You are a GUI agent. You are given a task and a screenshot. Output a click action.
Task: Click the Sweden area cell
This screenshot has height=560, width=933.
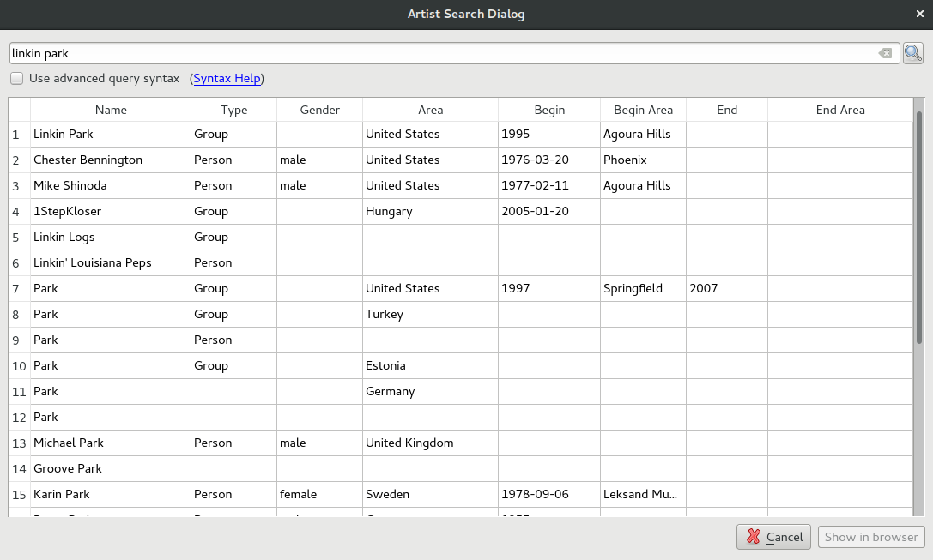(x=430, y=494)
